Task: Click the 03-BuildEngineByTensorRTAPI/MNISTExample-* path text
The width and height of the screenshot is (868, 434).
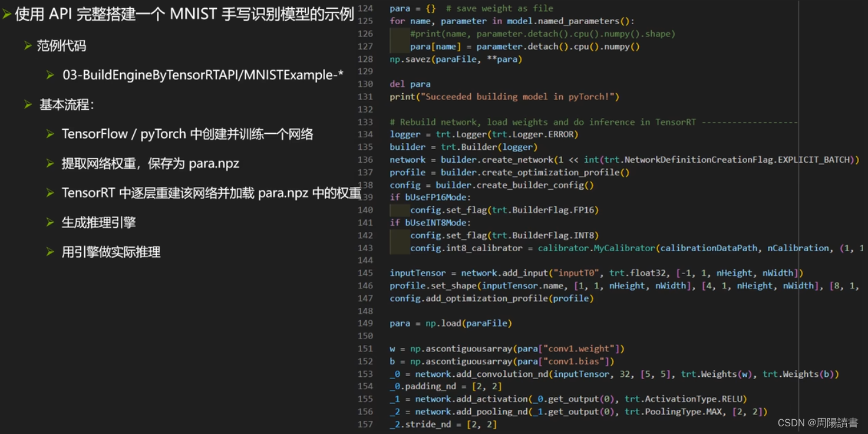Action: click(203, 75)
